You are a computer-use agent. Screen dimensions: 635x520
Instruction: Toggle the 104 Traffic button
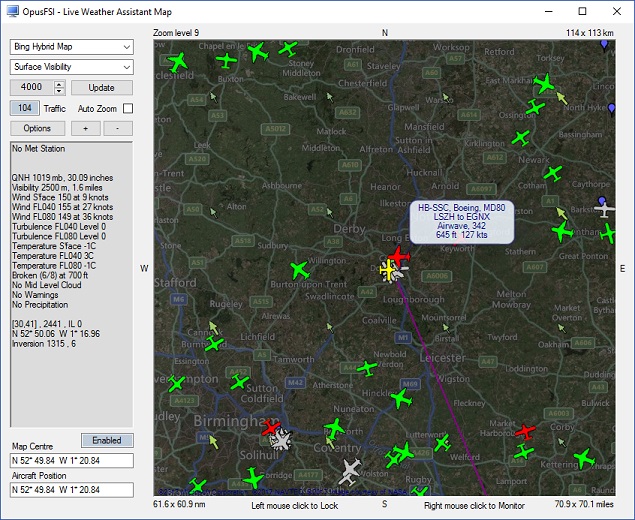[x=25, y=108]
